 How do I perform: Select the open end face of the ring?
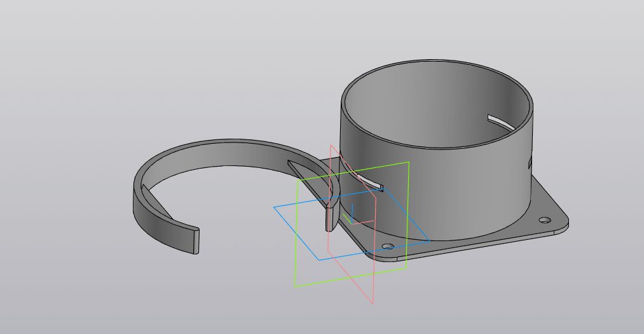[197, 240]
